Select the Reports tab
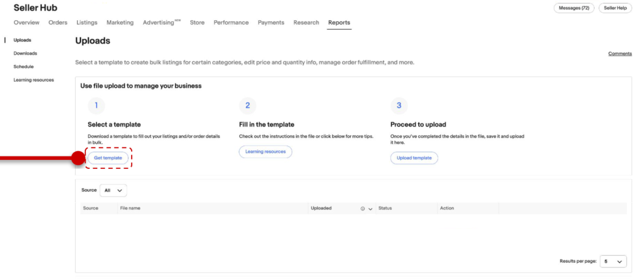Viewport: 644px width, 280px height. coord(339,23)
